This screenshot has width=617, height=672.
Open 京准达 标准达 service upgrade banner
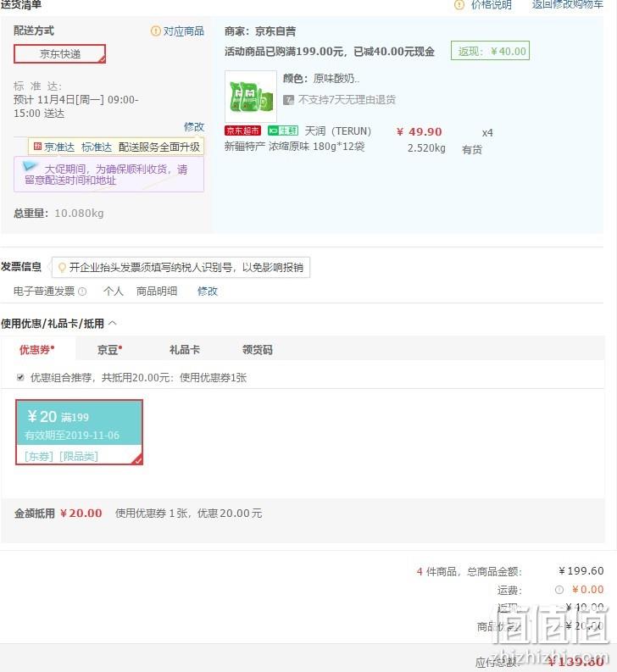(116, 147)
